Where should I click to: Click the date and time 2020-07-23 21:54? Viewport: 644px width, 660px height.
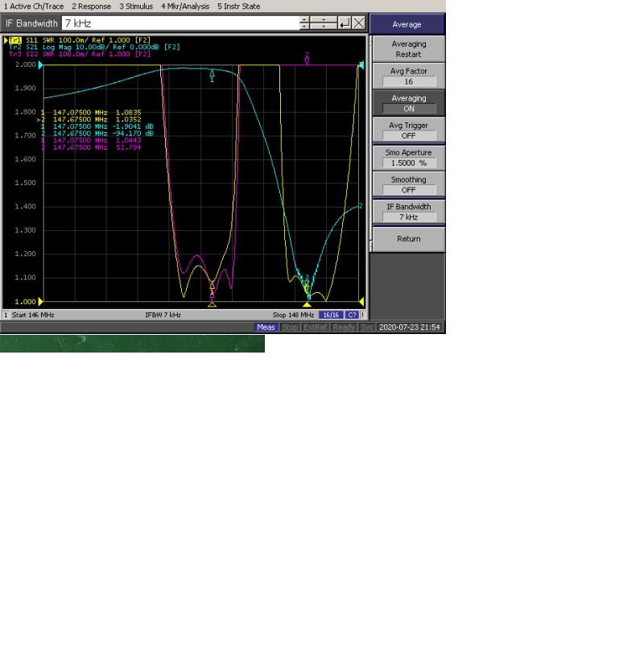pyautogui.click(x=410, y=328)
